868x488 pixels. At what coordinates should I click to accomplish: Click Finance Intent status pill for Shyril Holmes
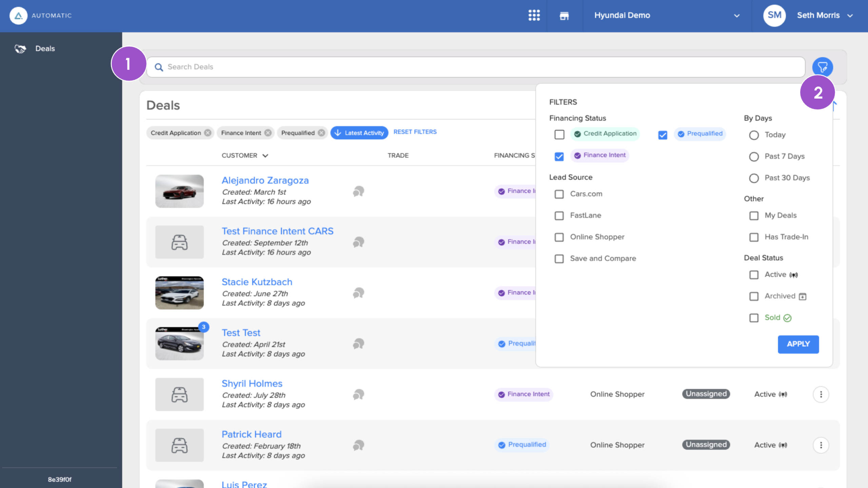coord(524,394)
